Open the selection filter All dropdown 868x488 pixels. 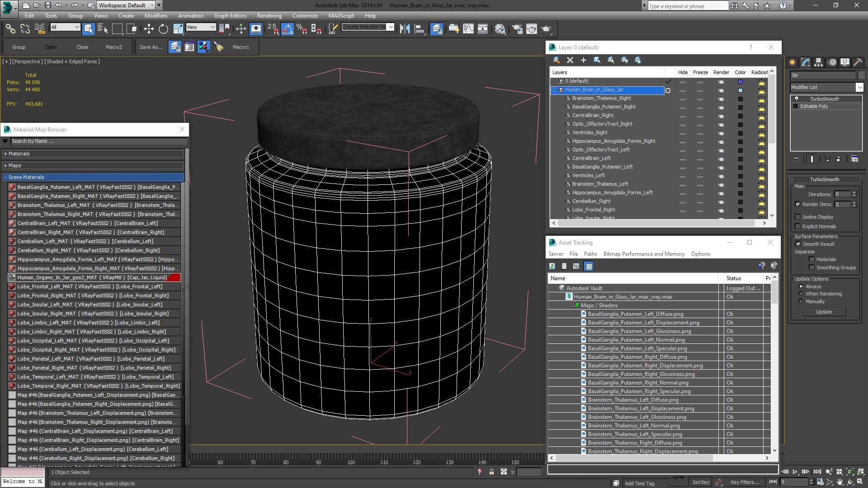65,27
